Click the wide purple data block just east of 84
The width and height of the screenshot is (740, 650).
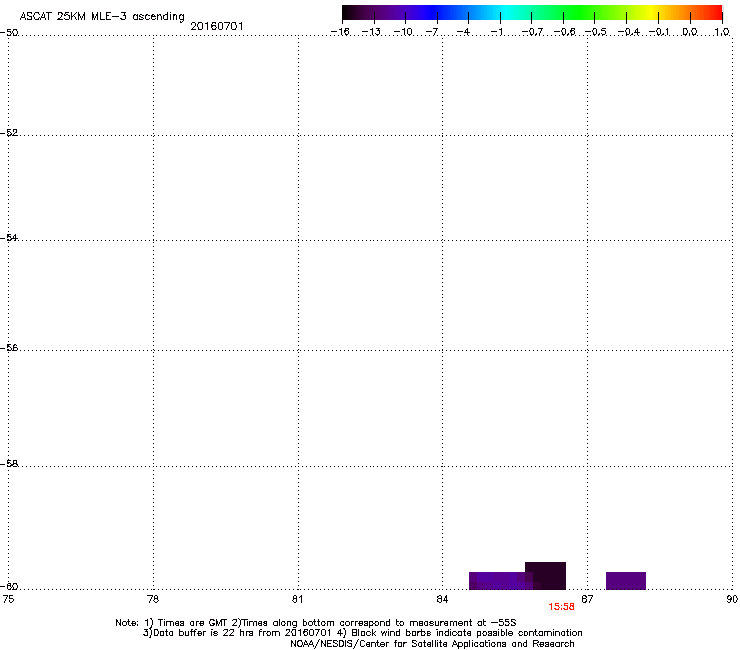tap(501, 581)
